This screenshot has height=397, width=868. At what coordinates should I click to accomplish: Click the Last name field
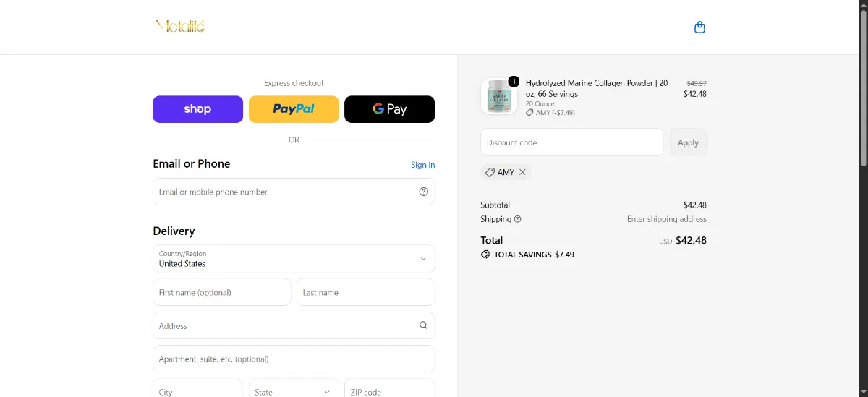[x=365, y=292]
